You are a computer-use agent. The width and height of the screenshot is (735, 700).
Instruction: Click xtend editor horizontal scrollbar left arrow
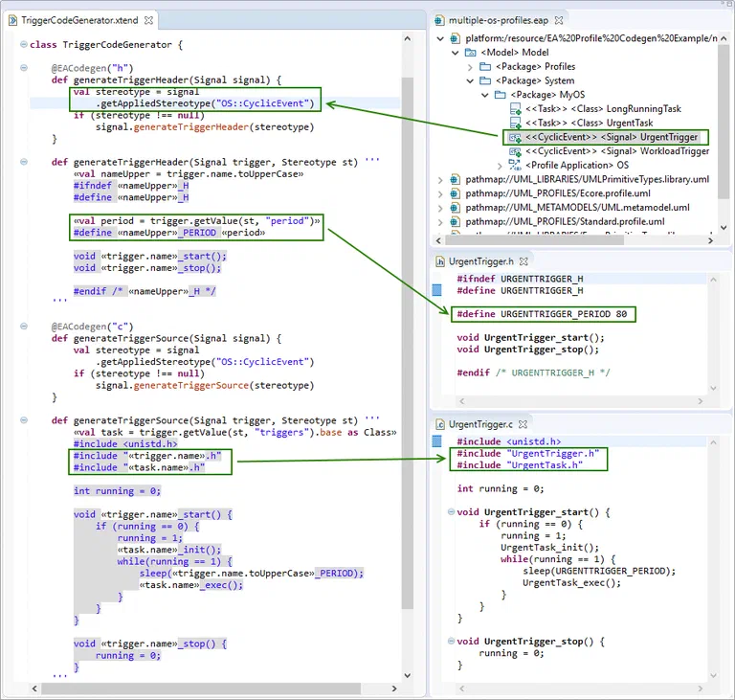coord(34,689)
